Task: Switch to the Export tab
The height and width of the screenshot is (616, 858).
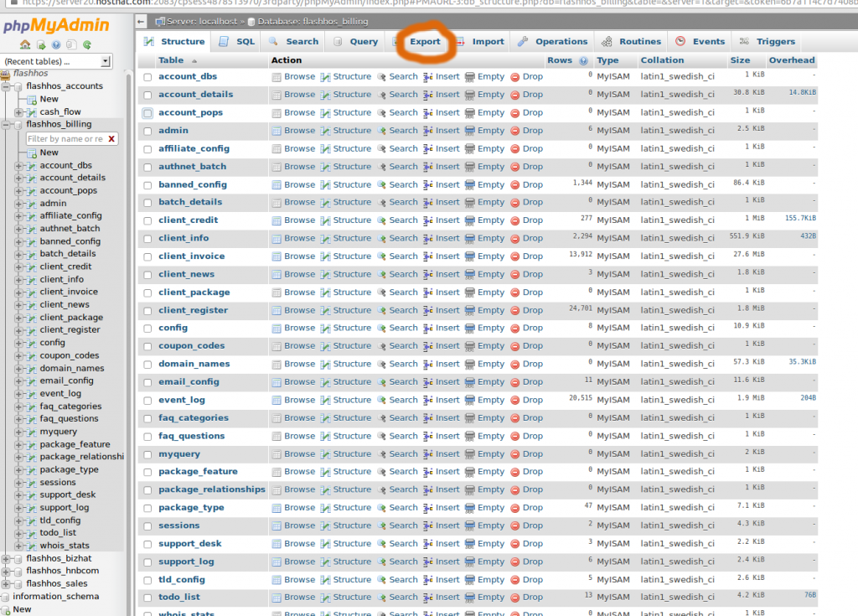Action: coord(424,40)
